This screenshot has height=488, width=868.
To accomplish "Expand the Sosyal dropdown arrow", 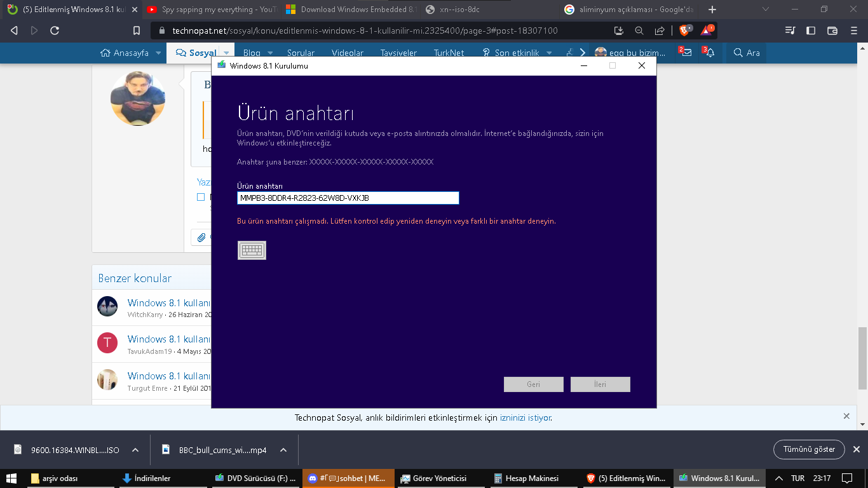I will coord(226,53).
